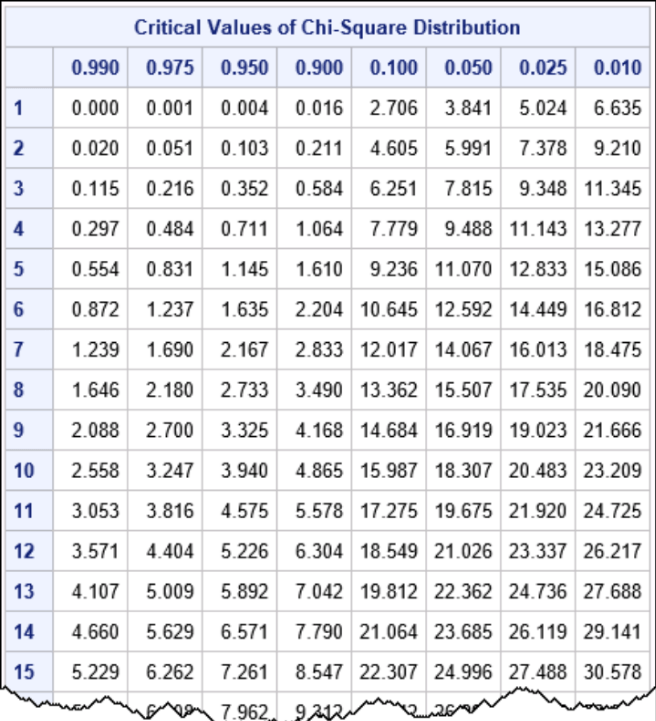Select cell value 15.086

click(x=612, y=269)
